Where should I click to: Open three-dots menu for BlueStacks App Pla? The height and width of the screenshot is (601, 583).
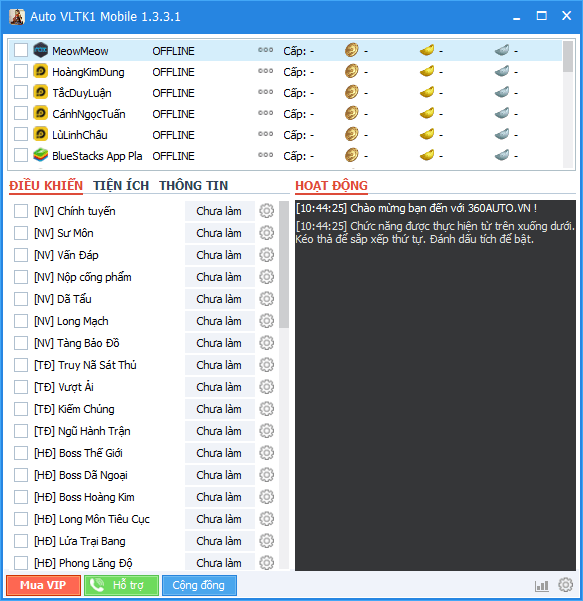(x=265, y=155)
